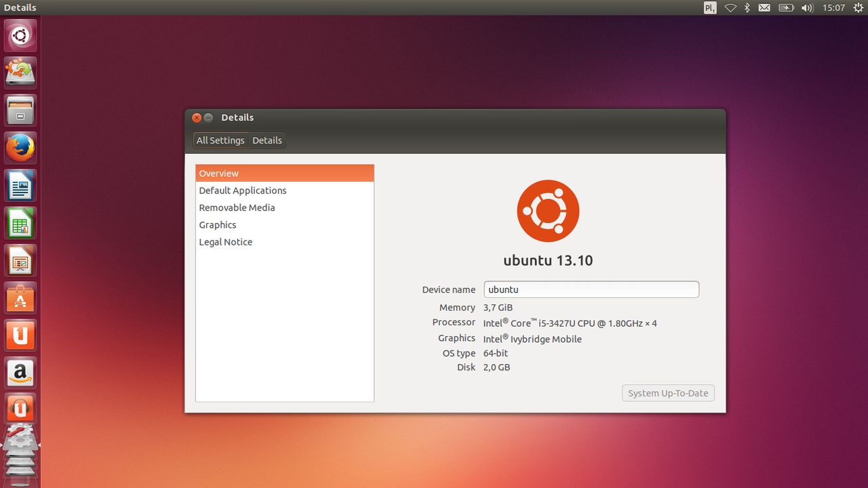Click the OS type value '64-bit'

pyautogui.click(x=496, y=353)
